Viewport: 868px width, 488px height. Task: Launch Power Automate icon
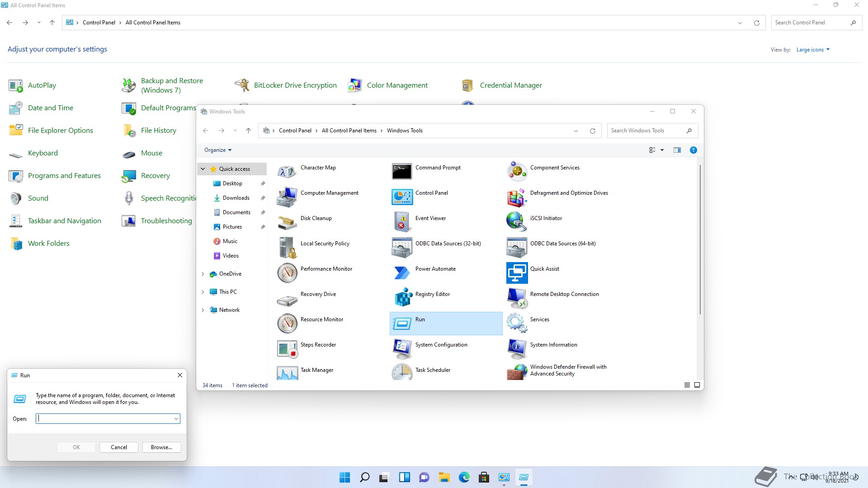[x=401, y=272]
